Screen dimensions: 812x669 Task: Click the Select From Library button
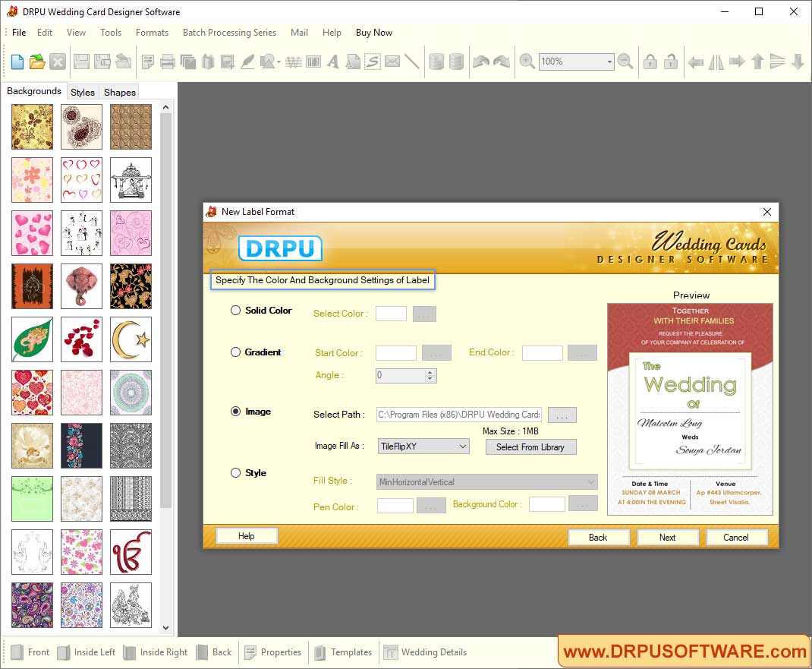coord(530,447)
